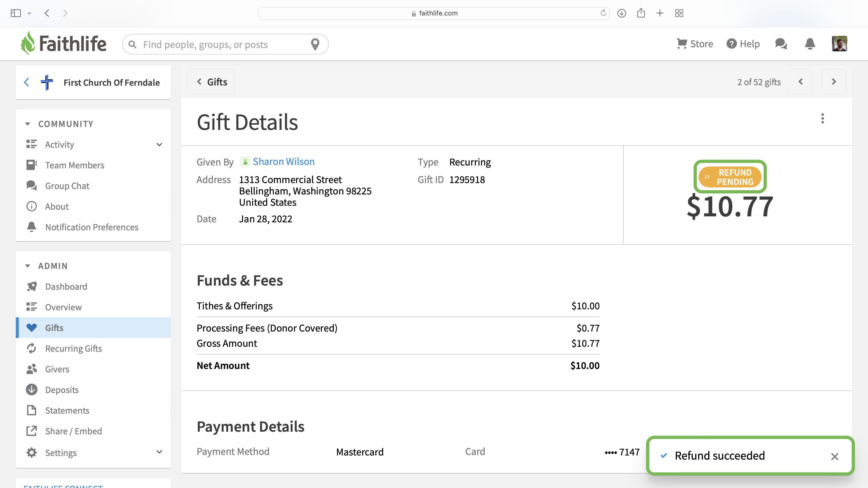Go to previous gift arrow
This screenshot has width=868, height=488.
tap(801, 82)
